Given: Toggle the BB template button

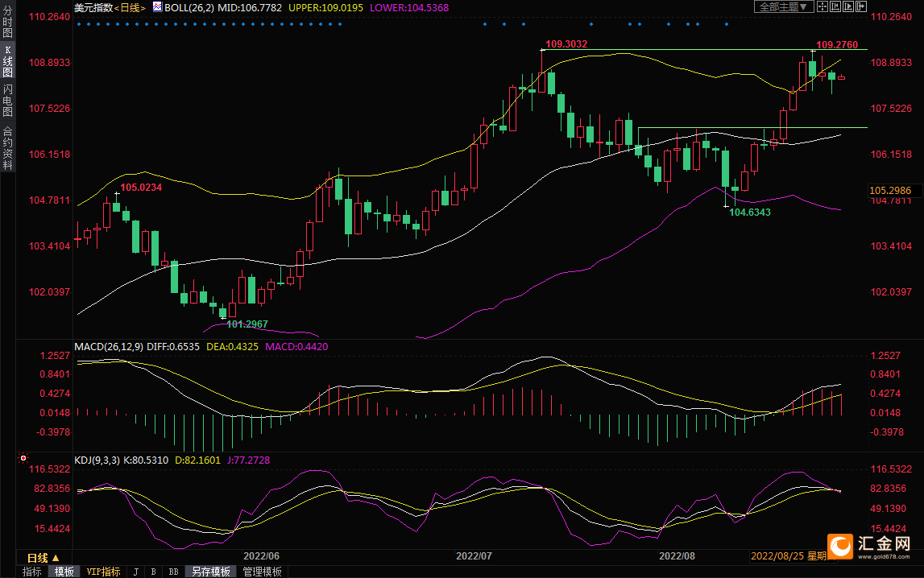Looking at the screenshot, I should click(173, 572).
